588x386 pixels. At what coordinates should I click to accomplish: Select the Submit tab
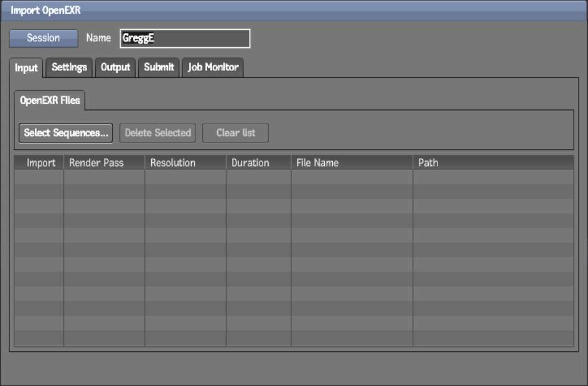159,67
